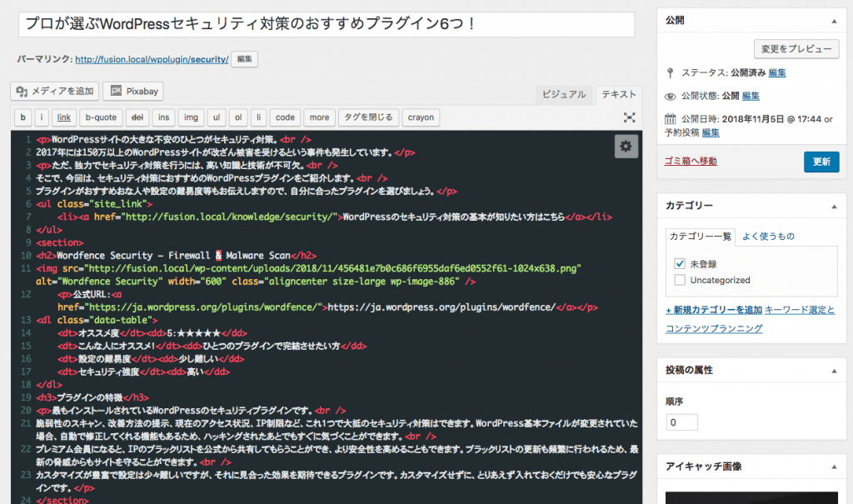Click code line 13 dl class data-table
Image resolution: width=853 pixels, height=504 pixels.
(97, 320)
